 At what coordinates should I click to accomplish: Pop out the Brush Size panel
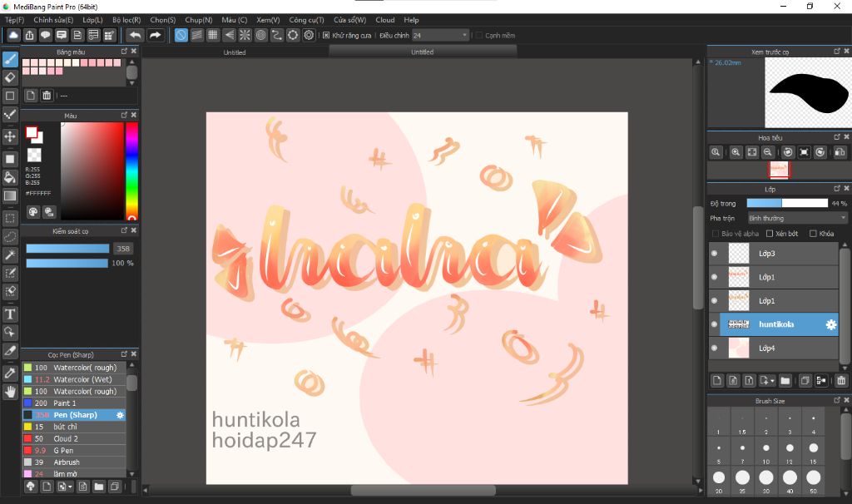point(837,400)
